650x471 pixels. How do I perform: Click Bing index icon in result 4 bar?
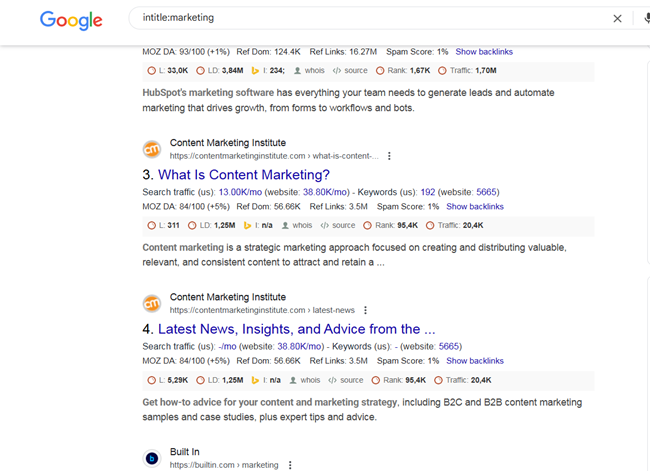click(255, 380)
